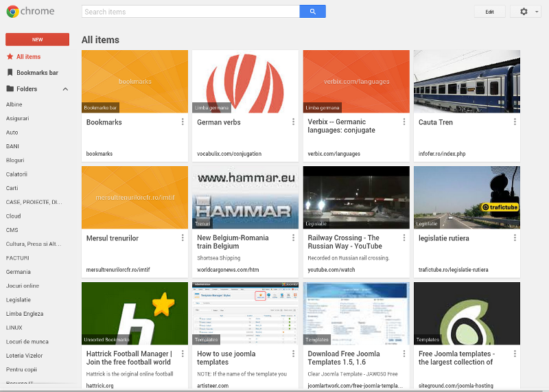Open the Pentru copii folder
Screen dimensions: 549x392
point(21,369)
